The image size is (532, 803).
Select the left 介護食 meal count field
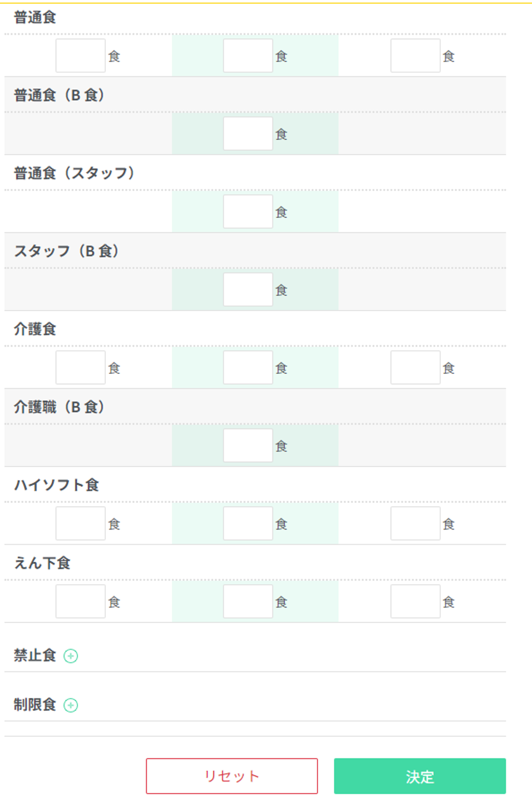[80, 368]
